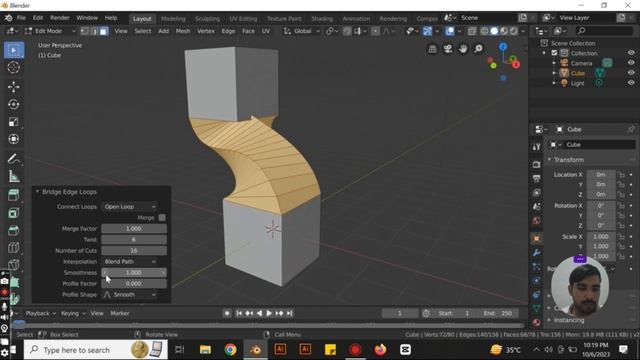Open the Render menu
640x360 pixels.
click(x=60, y=18)
